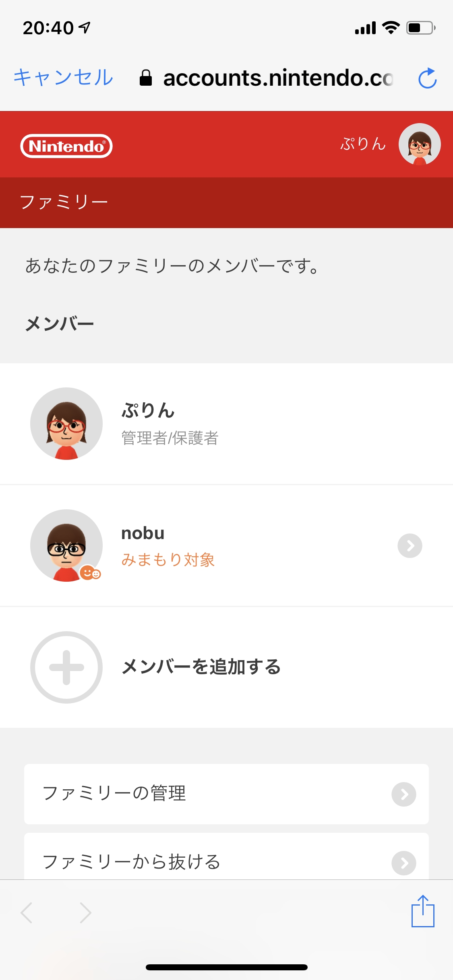Tap the browser forward arrow
The height and width of the screenshot is (980, 453).
(85, 912)
